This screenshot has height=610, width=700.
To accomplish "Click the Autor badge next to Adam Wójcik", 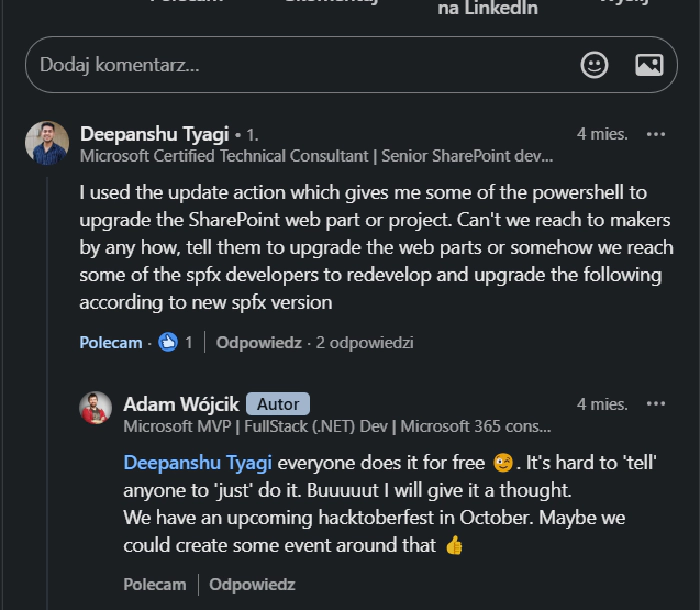I will tap(278, 404).
